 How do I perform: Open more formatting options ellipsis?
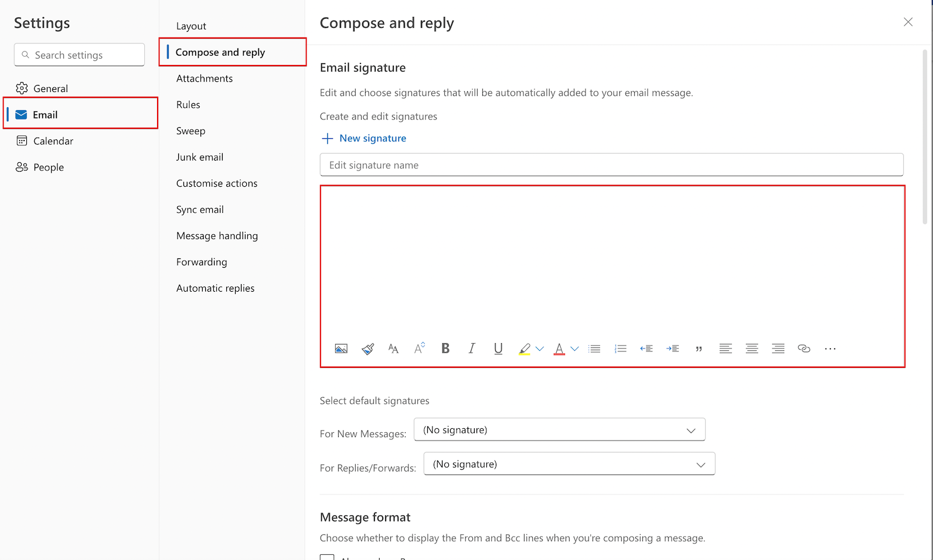click(830, 349)
